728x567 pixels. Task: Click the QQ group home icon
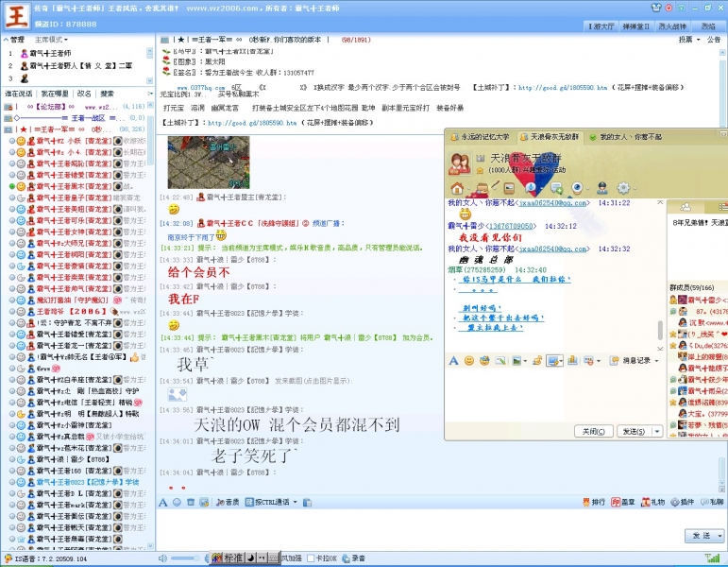(x=457, y=189)
